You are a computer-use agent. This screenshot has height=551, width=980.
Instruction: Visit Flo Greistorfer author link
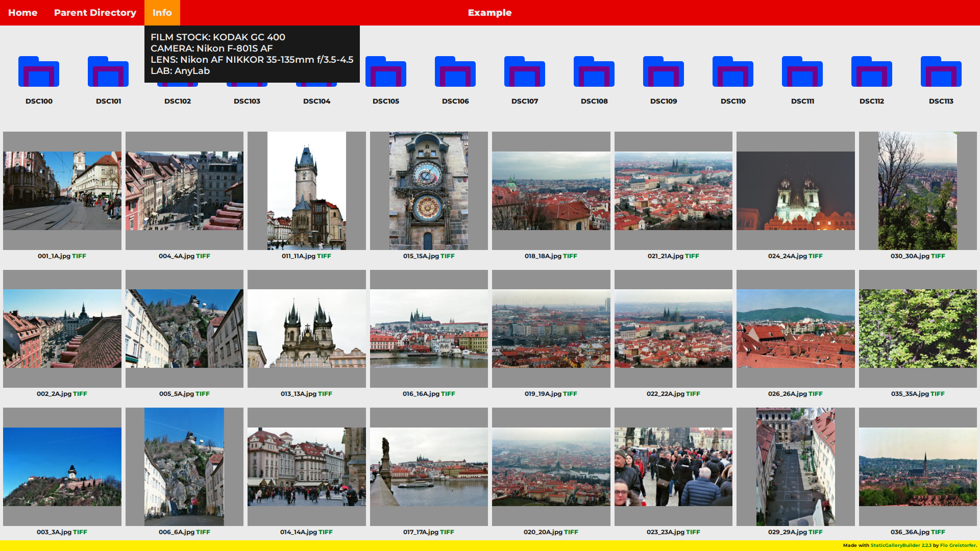click(958, 545)
